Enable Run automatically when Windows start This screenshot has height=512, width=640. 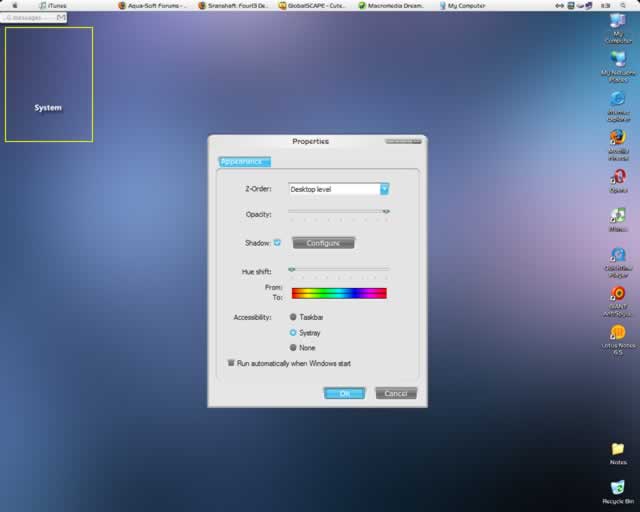(231, 363)
